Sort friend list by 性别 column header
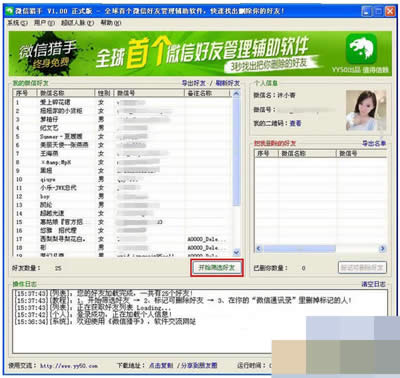 tap(104, 93)
